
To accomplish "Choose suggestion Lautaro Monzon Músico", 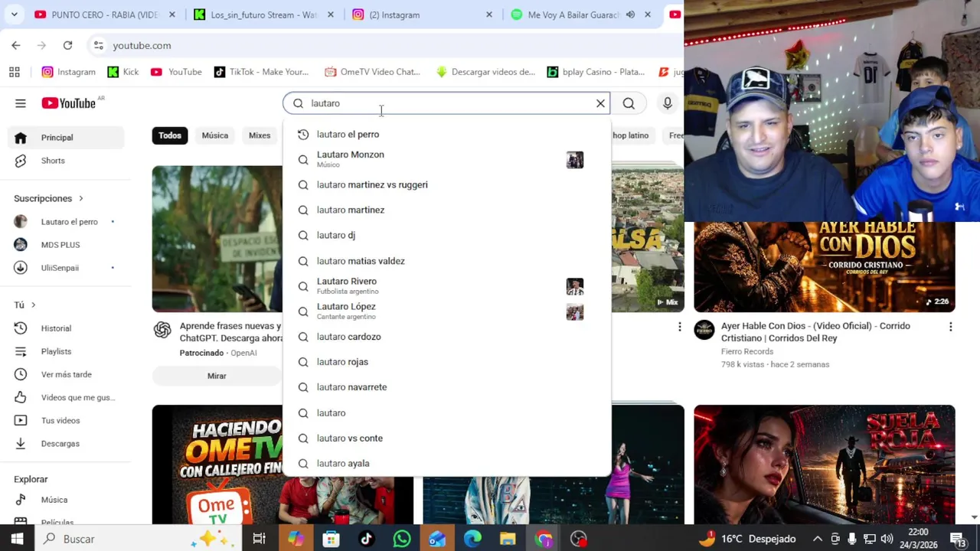I will coord(447,159).
